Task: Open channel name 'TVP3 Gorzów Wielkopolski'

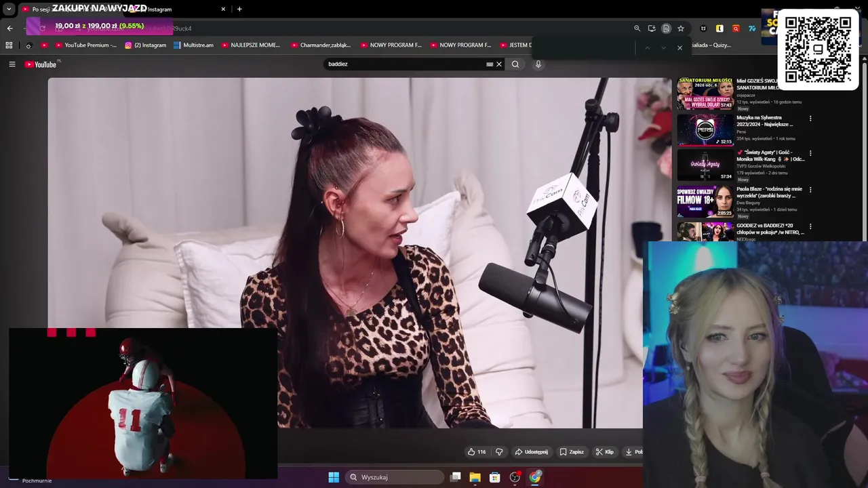Action: tap(761, 166)
